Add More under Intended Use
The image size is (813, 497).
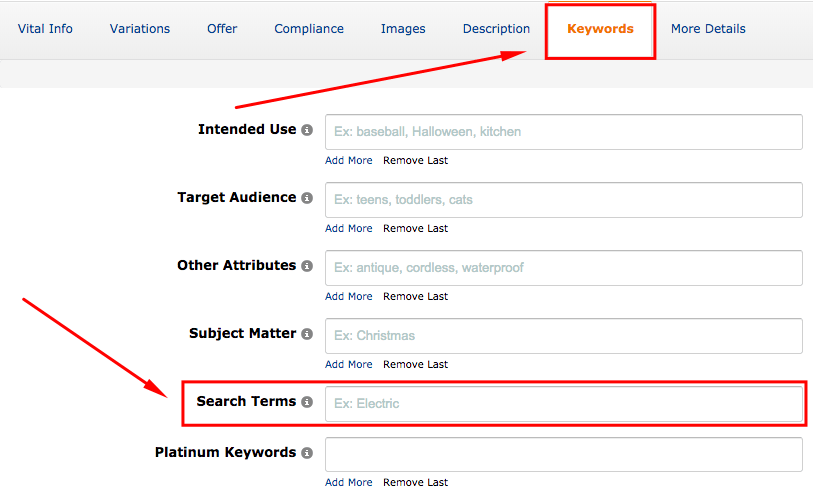click(x=348, y=161)
